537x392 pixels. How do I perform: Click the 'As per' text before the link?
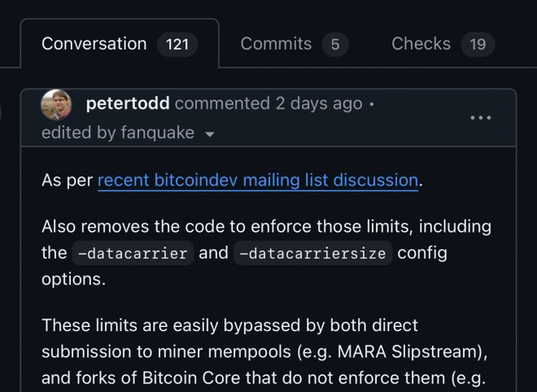(67, 181)
